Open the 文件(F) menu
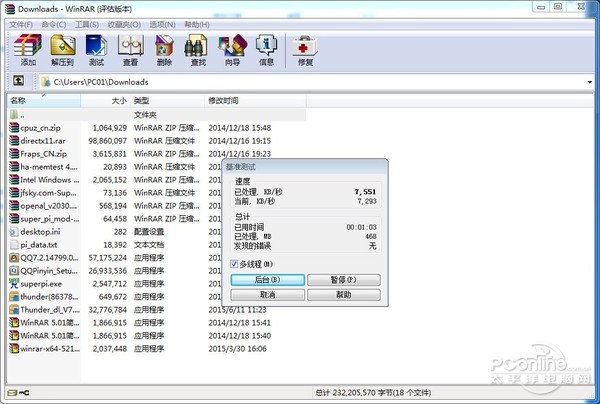This screenshot has height=404, width=600. (x=21, y=24)
